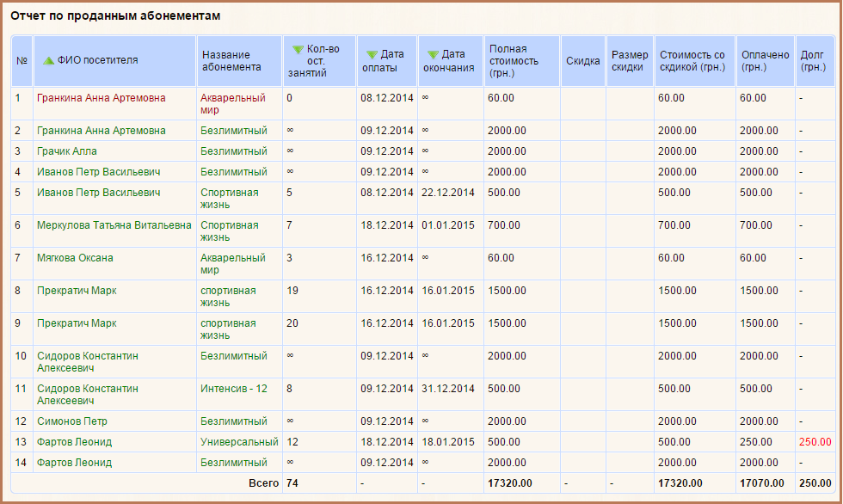Select visitor Мягкова Оксана
Viewport: 843px width, 504px height.
point(75,258)
